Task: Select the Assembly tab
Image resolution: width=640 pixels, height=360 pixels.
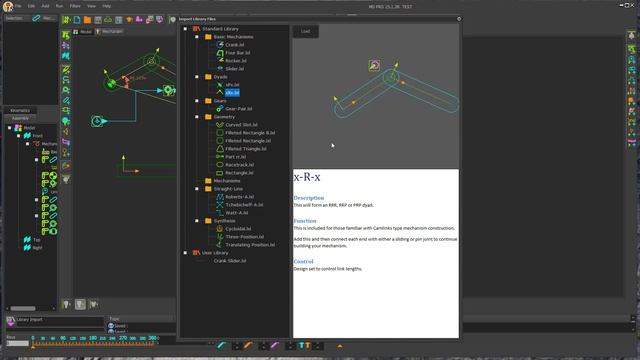Action: click(20, 118)
